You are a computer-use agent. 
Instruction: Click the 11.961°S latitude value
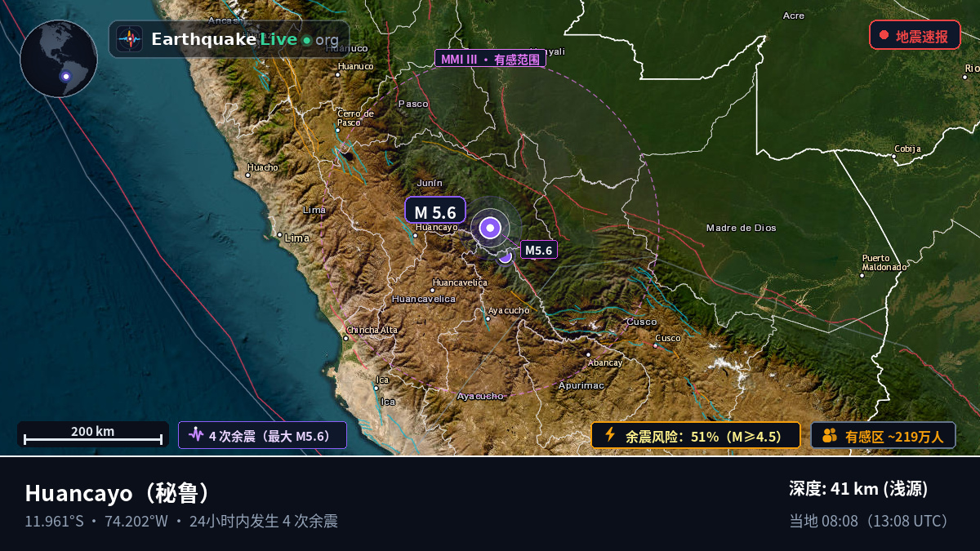tap(54, 521)
